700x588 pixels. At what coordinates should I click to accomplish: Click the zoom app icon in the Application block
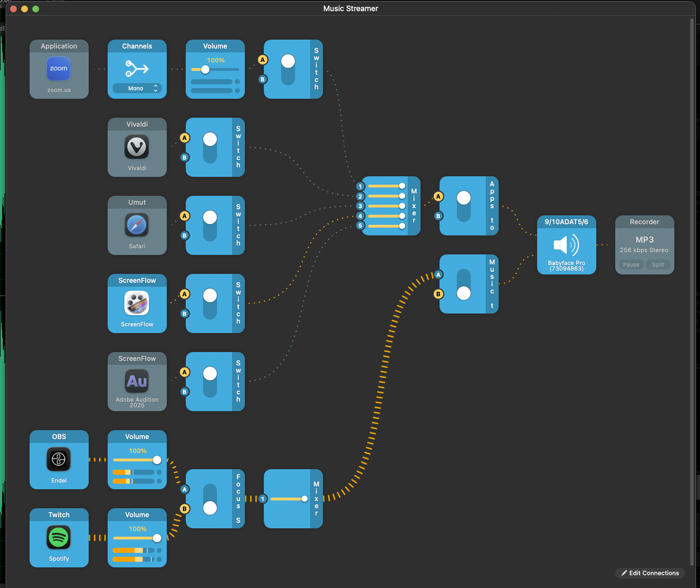[x=59, y=69]
